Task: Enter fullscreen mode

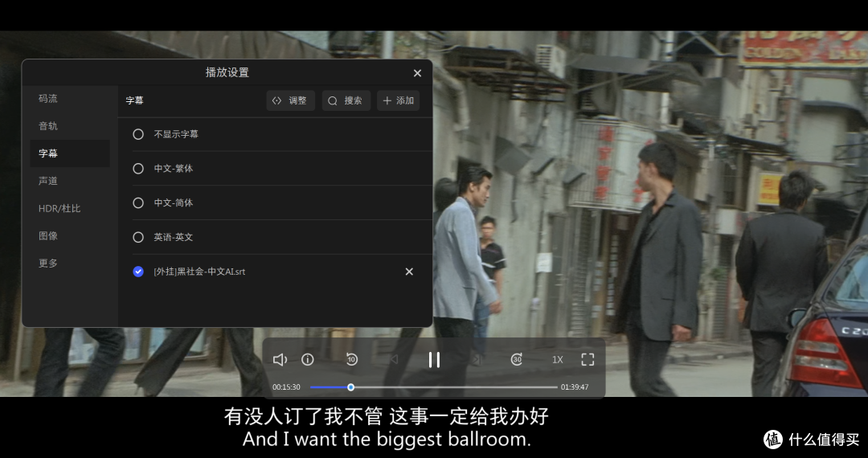Action: (x=588, y=359)
